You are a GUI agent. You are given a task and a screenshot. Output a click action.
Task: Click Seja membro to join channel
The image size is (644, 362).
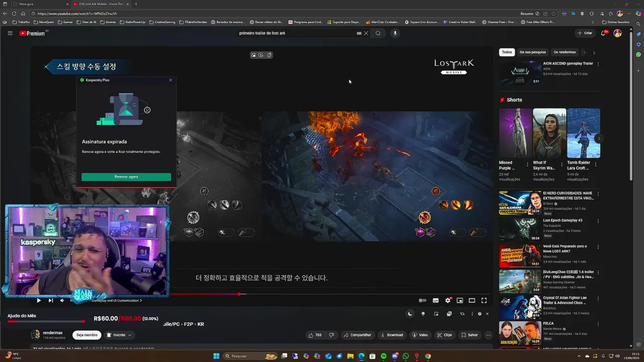[87, 335]
